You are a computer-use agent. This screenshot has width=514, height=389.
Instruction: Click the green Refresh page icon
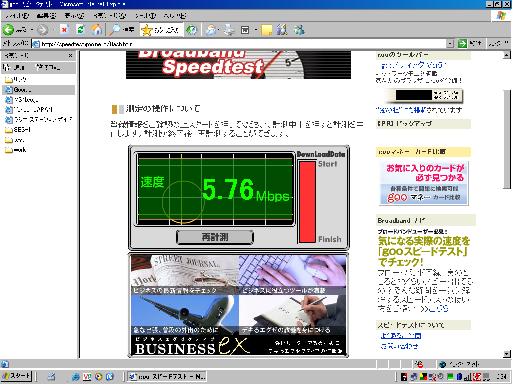81,30
